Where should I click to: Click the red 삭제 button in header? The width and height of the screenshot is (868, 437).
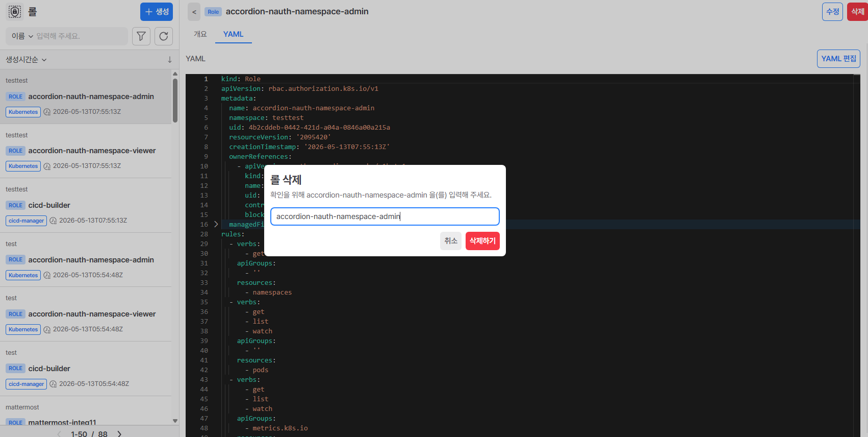(x=857, y=12)
